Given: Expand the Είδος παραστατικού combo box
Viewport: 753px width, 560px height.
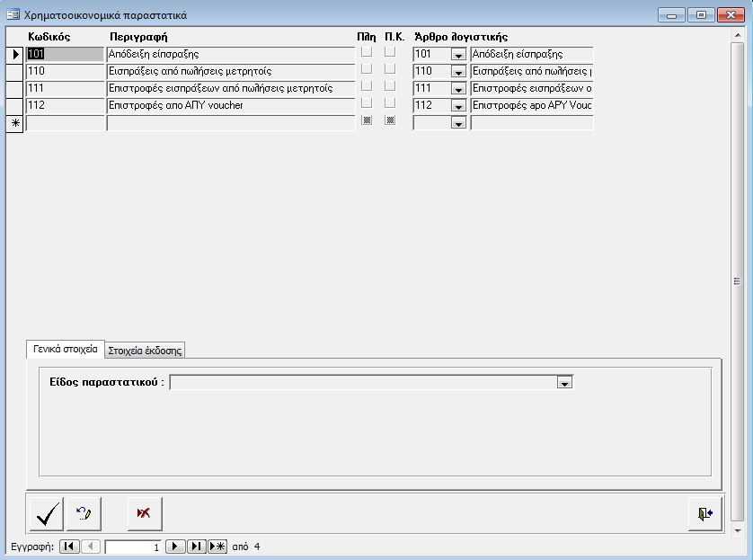Looking at the screenshot, I should [x=564, y=383].
